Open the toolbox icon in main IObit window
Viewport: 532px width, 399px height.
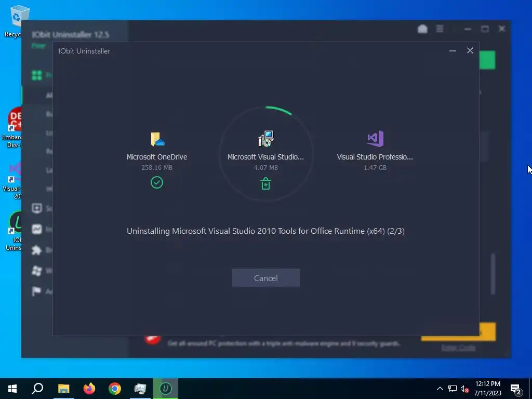pyautogui.click(x=422, y=29)
